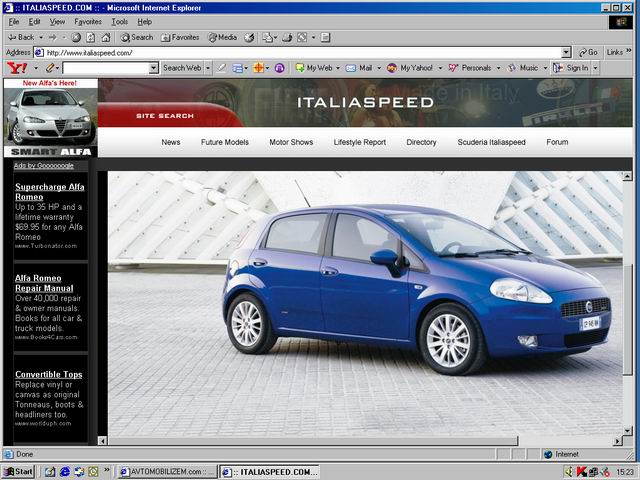Open the Lifestyle Report link

pos(360,142)
